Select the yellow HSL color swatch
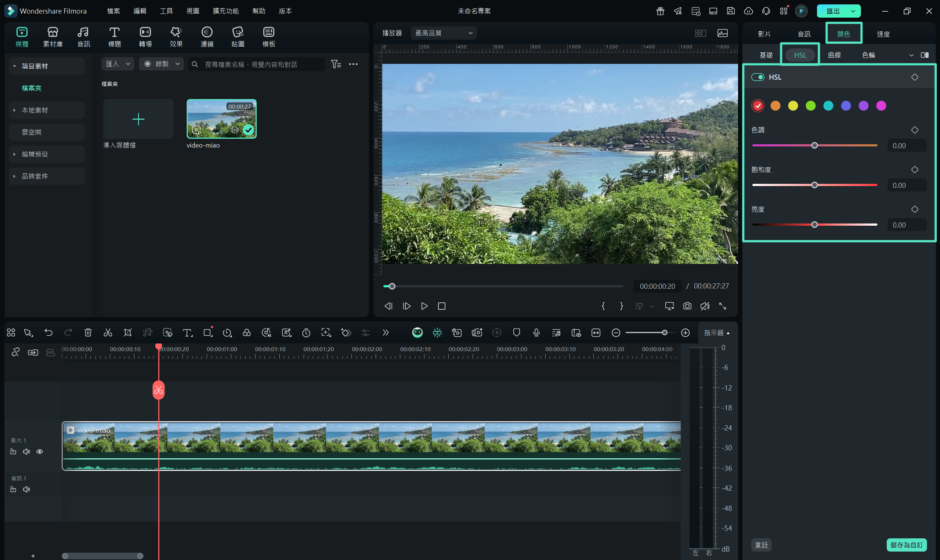This screenshot has height=560, width=940. click(793, 106)
